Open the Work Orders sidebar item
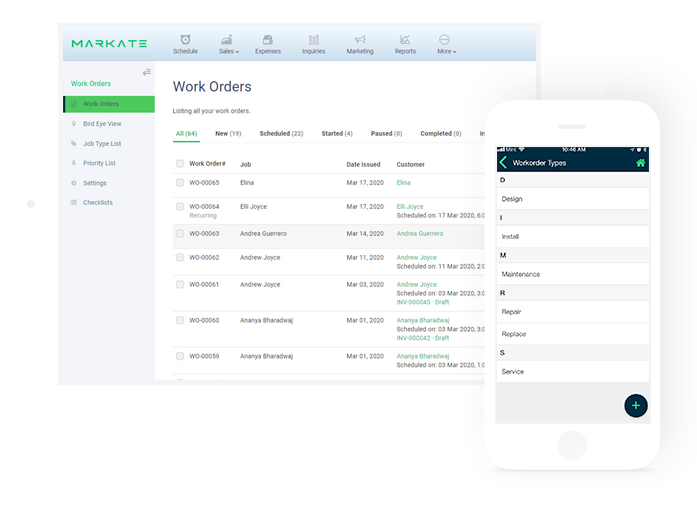This screenshot has height=506, width=697. (109, 104)
